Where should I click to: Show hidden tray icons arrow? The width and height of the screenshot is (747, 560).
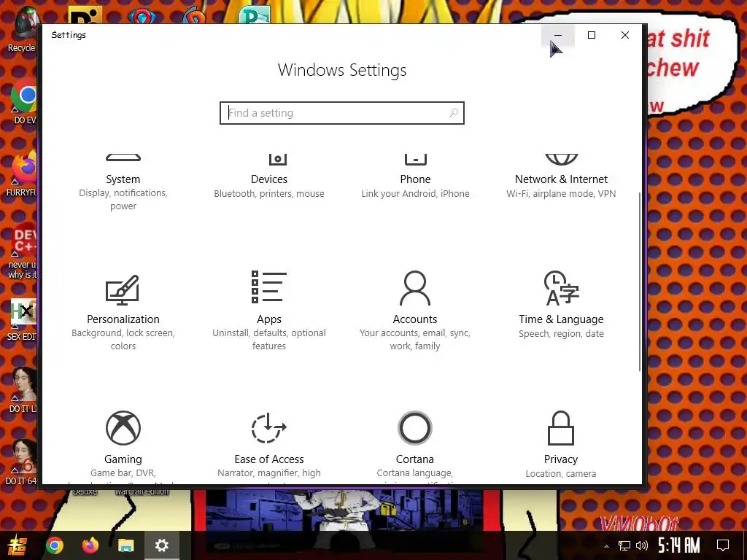606,545
